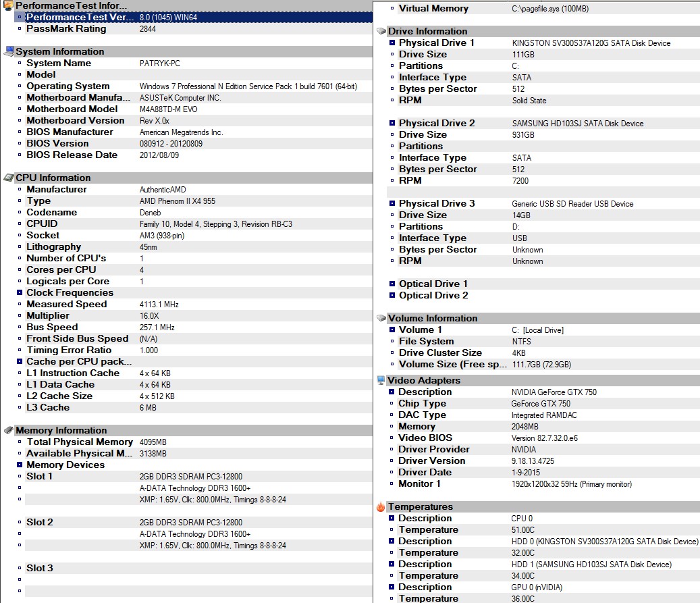Click the 'SAMSUNG HD103SJ SATA Disk Device' drive value
The width and height of the screenshot is (700, 603).
[x=578, y=124]
